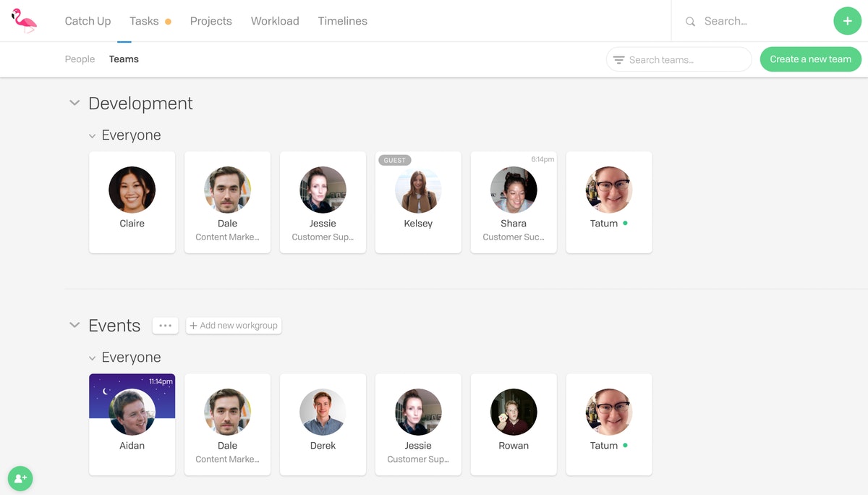Collapse the Events team section
Screen dimensions: 868x495
pyautogui.click(x=74, y=325)
